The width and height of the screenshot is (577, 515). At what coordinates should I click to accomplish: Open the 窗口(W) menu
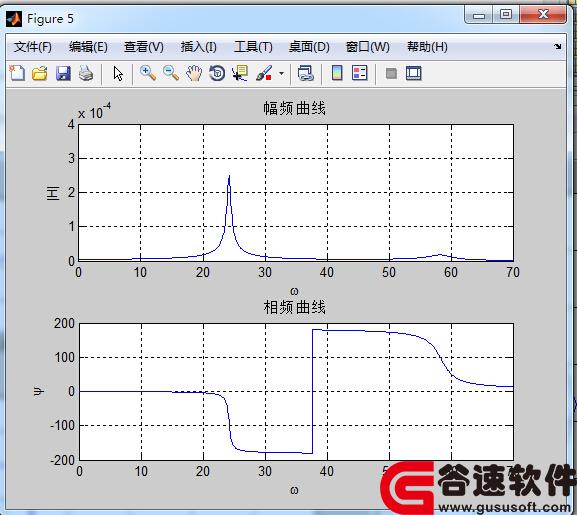(368, 47)
